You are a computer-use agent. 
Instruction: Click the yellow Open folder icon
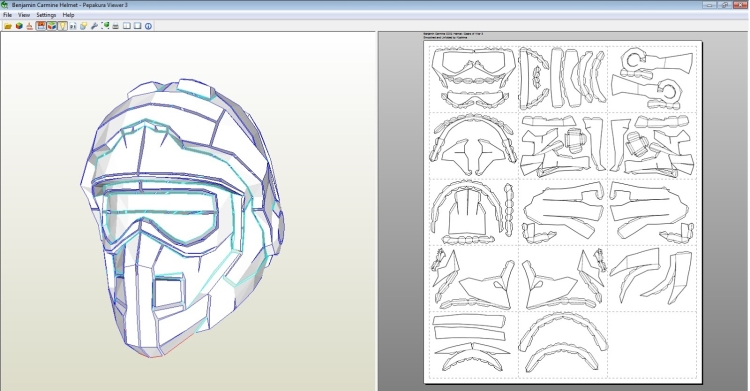coord(8,26)
